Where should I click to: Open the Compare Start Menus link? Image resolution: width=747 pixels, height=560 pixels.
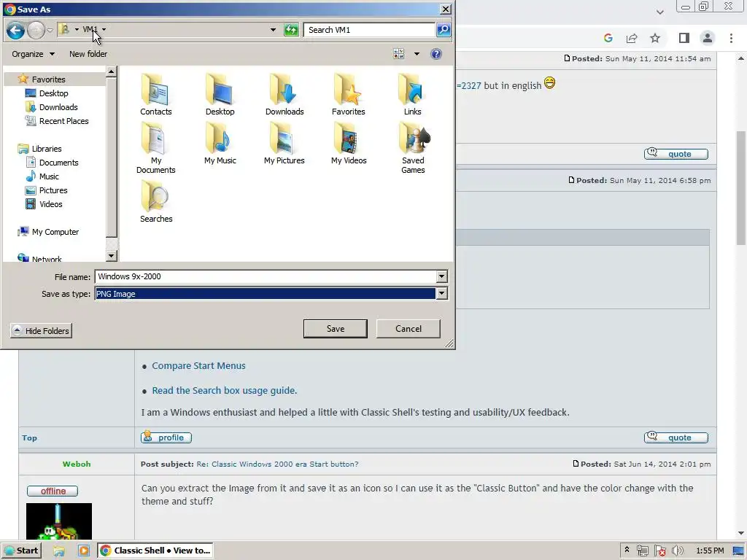point(198,366)
